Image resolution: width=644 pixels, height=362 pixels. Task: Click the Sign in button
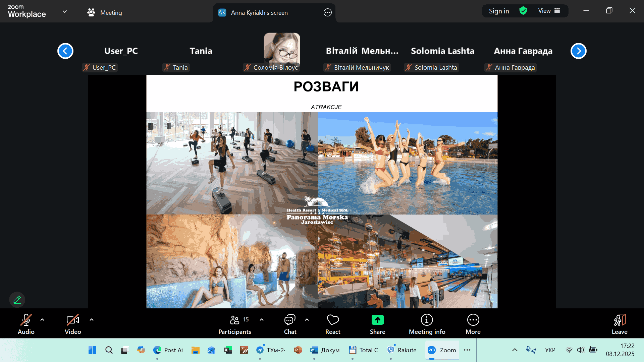pos(499,11)
